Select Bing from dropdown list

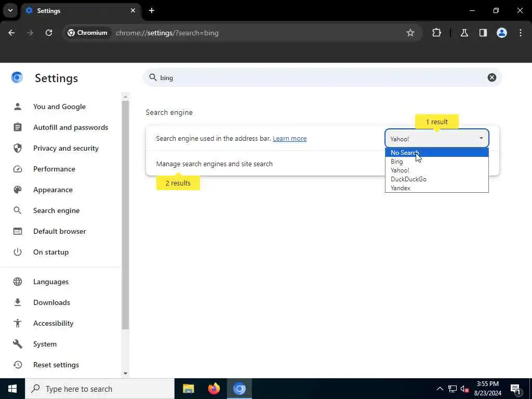[436, 162]
